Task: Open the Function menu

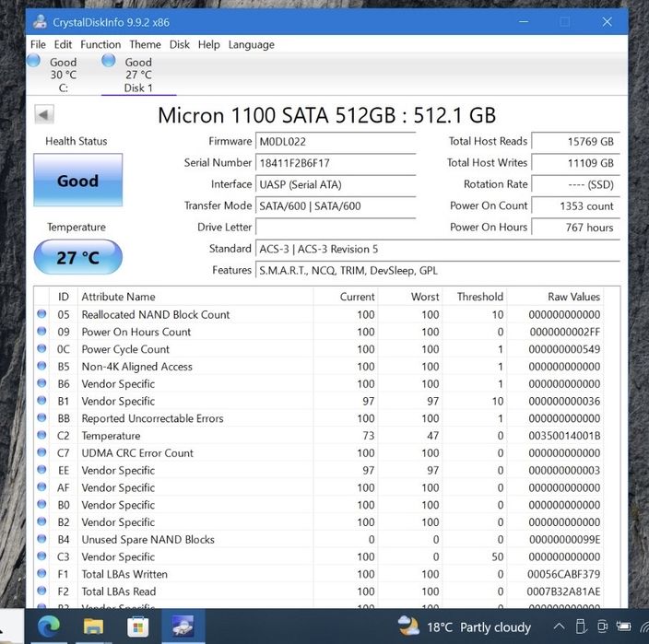Action: pyautogui.click(x=100, y=44)
